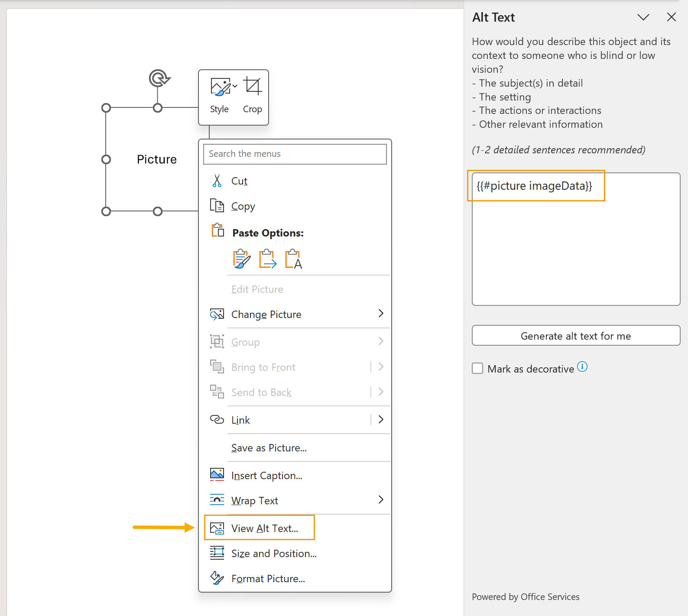Expand the Change Picture submenu arrow
This screenshot has width=688, height=616.
tap(381, 313)
